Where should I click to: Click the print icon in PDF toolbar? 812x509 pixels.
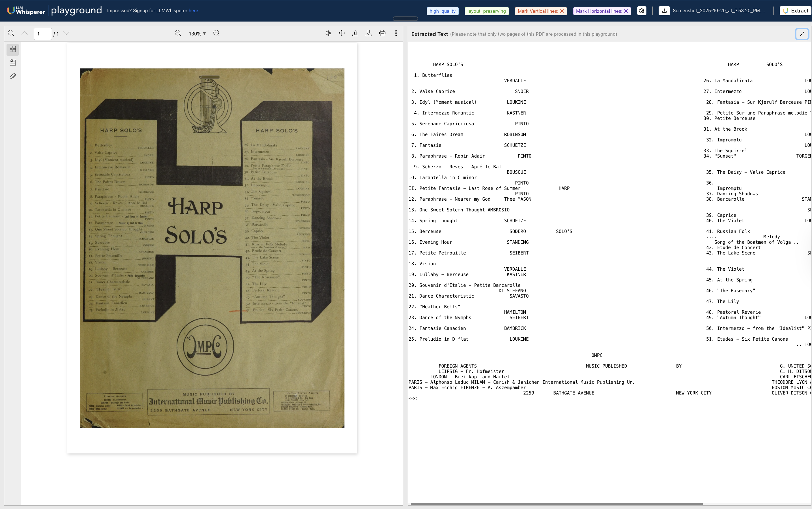coord(382,33)
